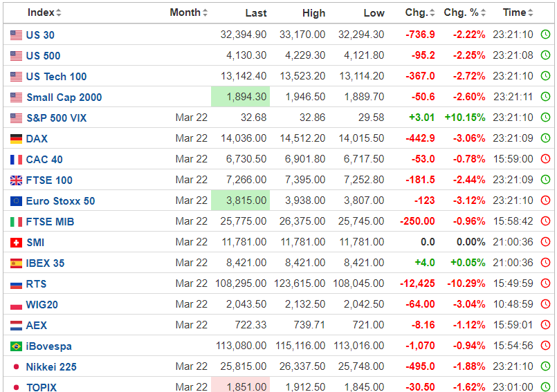Sort the table by Month column
The width and height of the screenshot is (557, 392).
pyautogui.click(x=188, y=12)
